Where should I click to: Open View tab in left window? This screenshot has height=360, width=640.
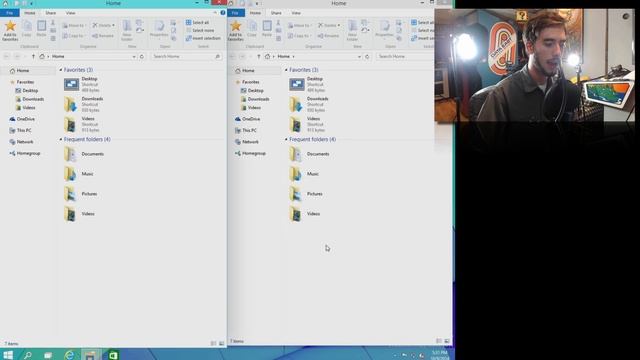[71, 13]
